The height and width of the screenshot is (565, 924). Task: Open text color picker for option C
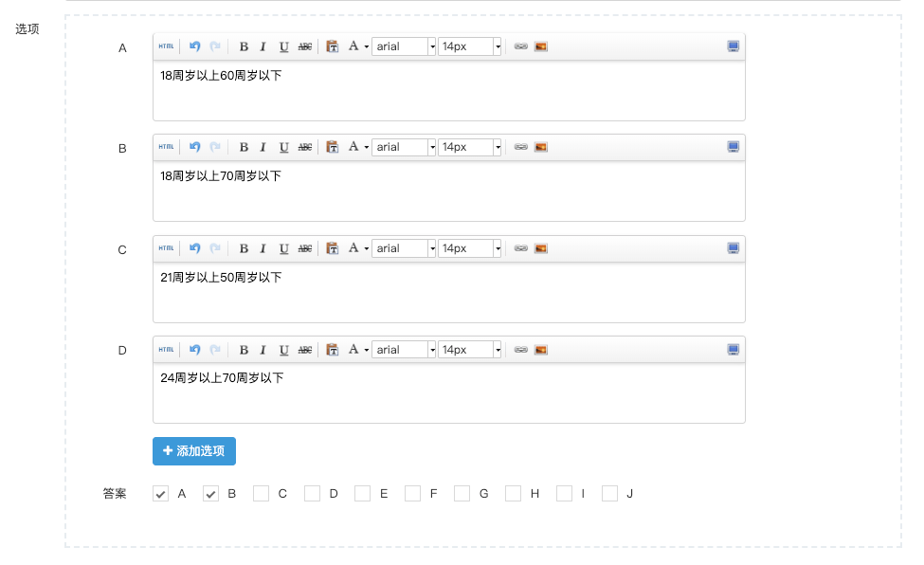click(357, 249)
